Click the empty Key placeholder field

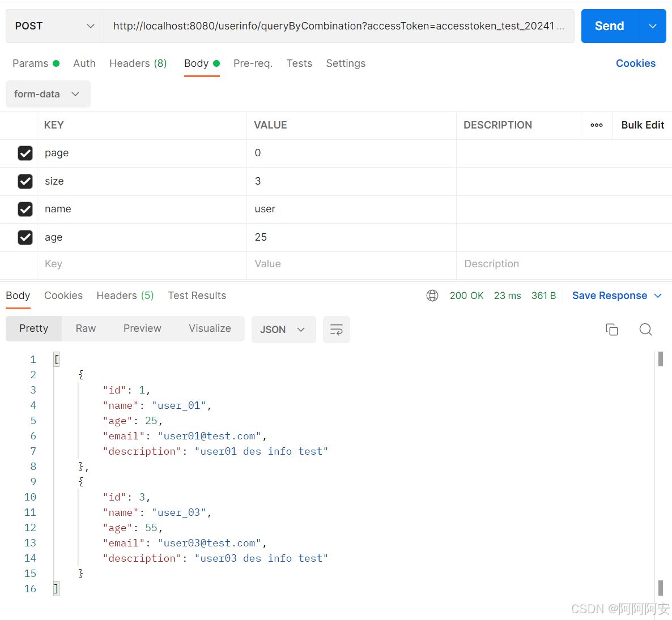click(142, 264)
